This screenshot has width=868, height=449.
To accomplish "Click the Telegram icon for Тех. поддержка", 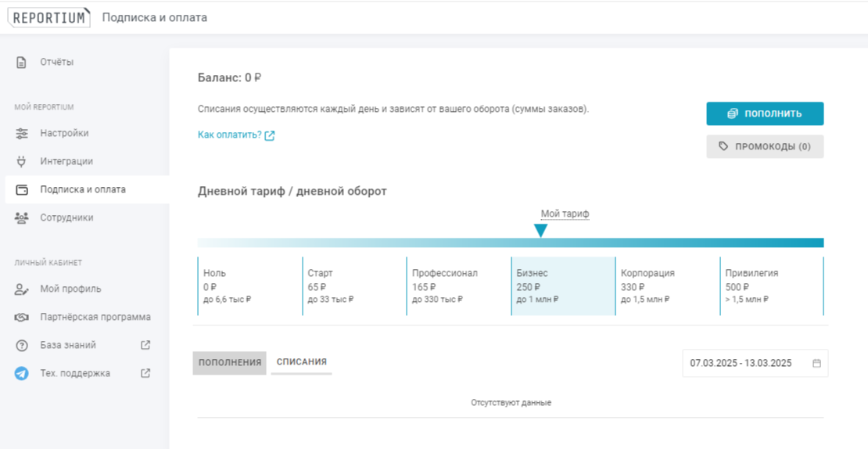I will [22, 374].
